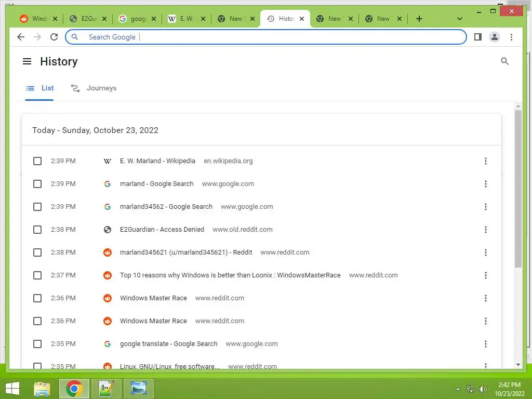
Task: Open the picture viewer taskbar app
Action: coord(138,389)
